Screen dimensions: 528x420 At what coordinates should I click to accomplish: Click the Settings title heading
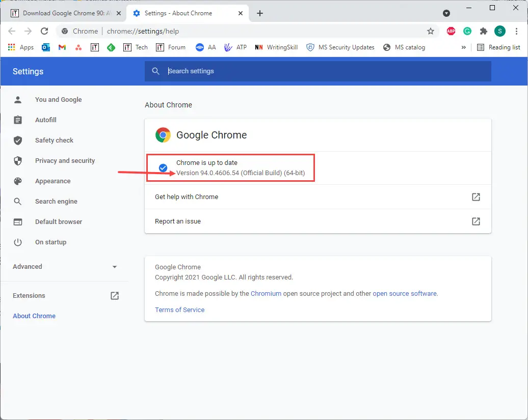pyautogui.click(x=28, y=71)
